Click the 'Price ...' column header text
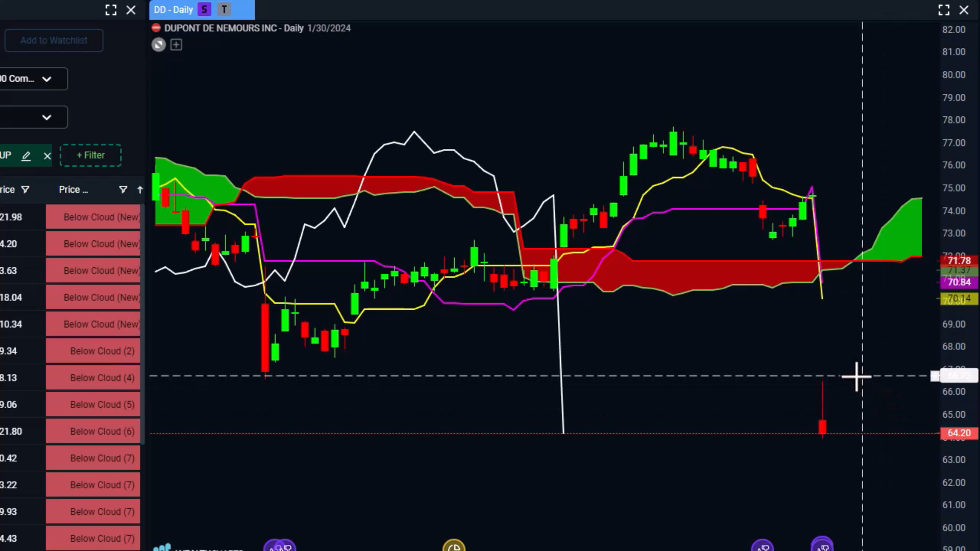 (x=73, y=190)
